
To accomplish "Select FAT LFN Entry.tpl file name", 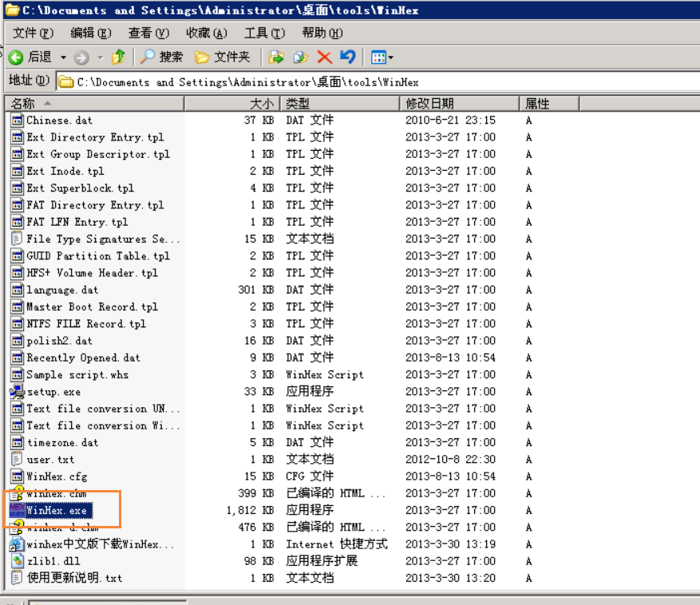I will click(77, 222).
